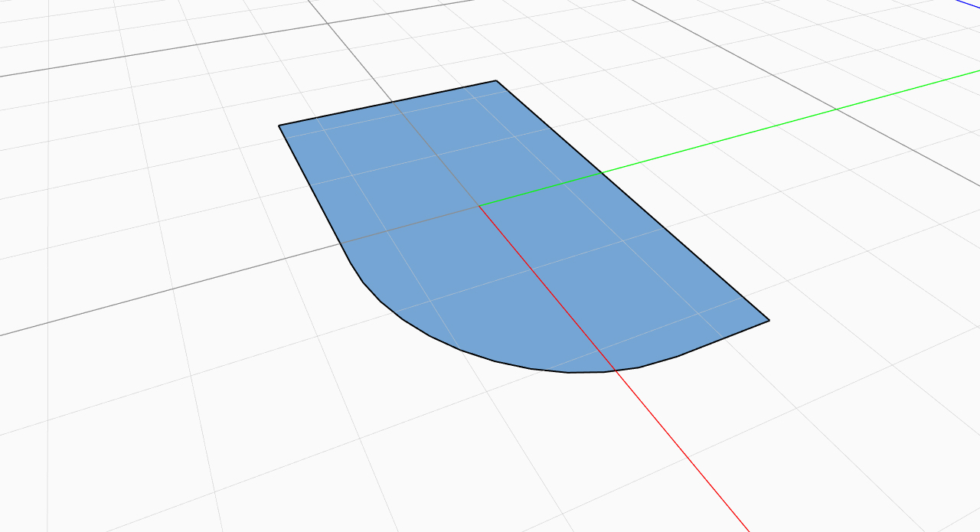980x532 pixels.
Task: Select the short bottom-right straight edge
Action: coord(724,338)
